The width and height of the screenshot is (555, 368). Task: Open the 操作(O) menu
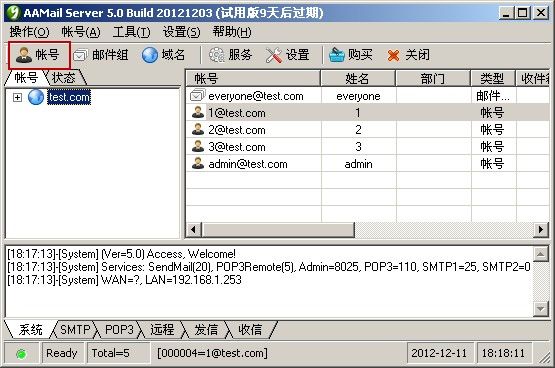[29, 32]
